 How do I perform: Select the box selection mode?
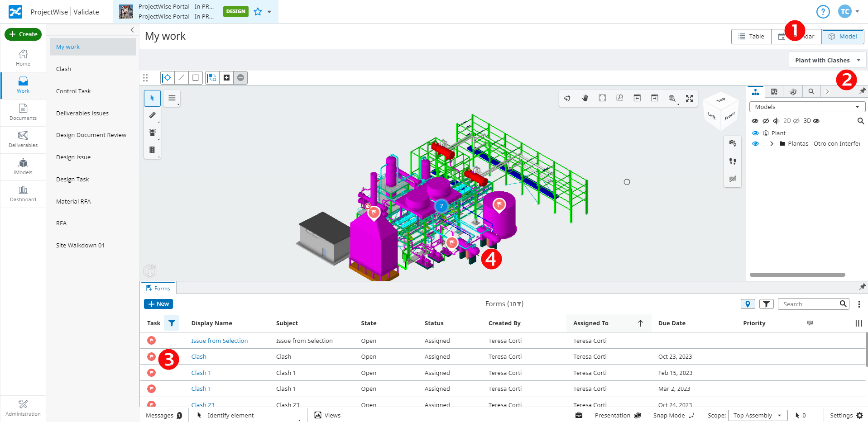[x=195, y=78]
